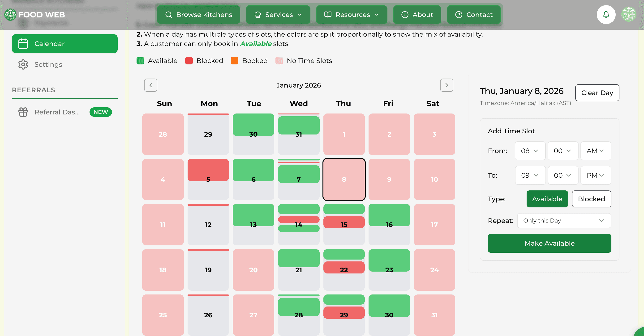Screen dimensions: 644x336
Task: Click the Settings gear icon
Action: point(23,64)
